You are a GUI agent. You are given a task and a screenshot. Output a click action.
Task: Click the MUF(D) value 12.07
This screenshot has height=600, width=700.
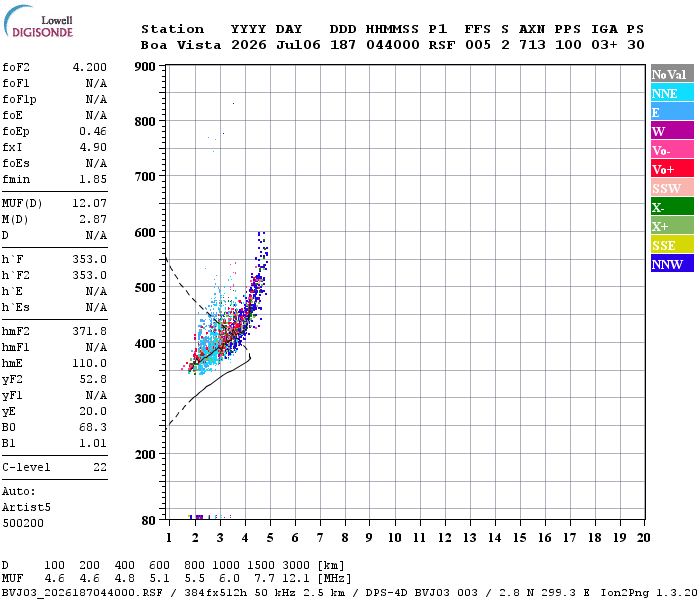pos(90,204)
